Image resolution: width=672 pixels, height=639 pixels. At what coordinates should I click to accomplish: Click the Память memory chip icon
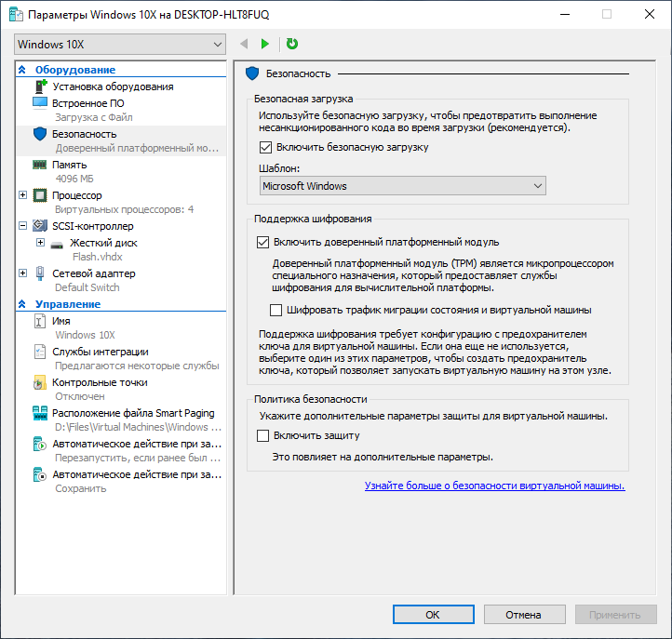pyautogui.click(x=40, y=165)
